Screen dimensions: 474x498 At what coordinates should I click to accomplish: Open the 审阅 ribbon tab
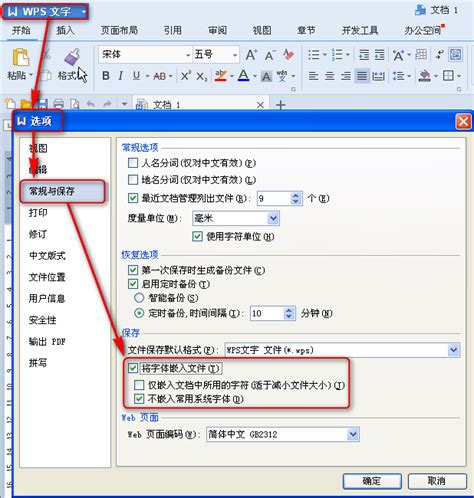[x=218, y=31]
